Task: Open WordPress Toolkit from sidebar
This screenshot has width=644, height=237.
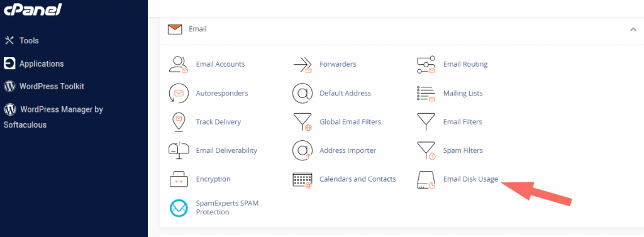Action: point(44,87)
